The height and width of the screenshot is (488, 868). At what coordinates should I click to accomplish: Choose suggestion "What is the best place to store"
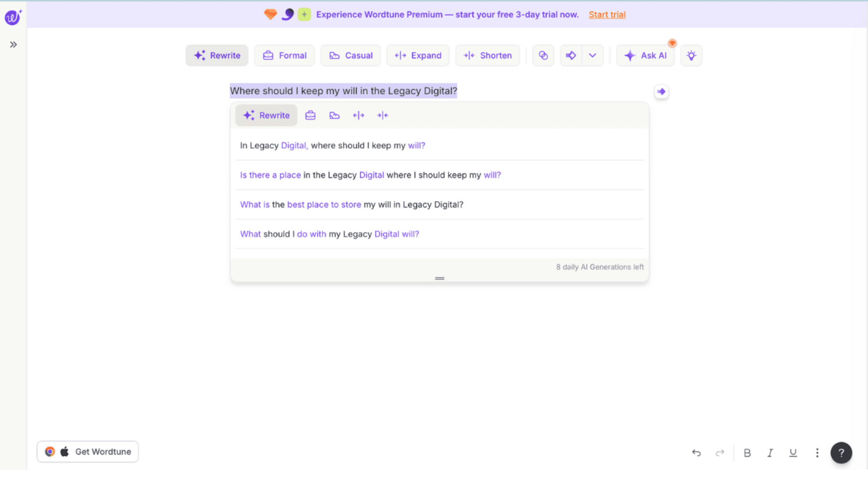351,205
